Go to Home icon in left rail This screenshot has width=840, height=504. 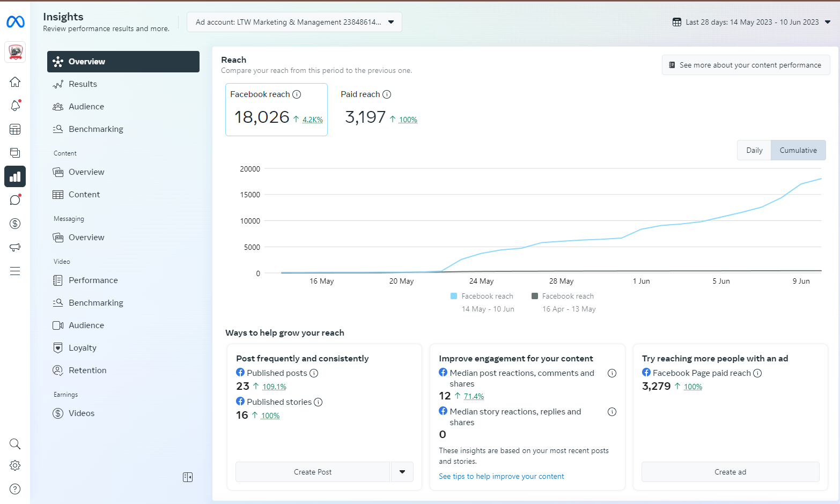[x=15, y=82]
